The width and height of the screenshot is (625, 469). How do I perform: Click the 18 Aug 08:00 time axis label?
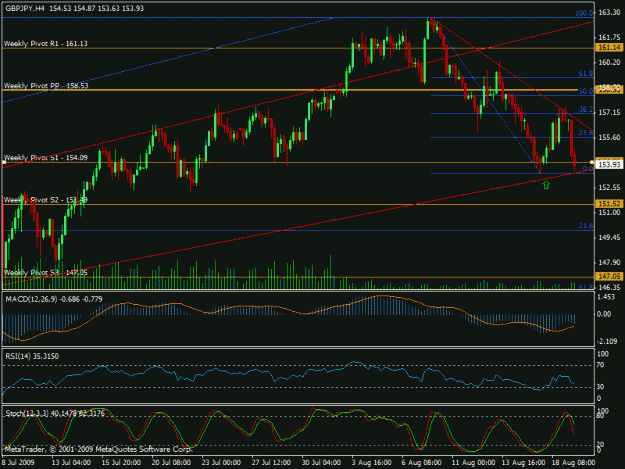point(574,463)
